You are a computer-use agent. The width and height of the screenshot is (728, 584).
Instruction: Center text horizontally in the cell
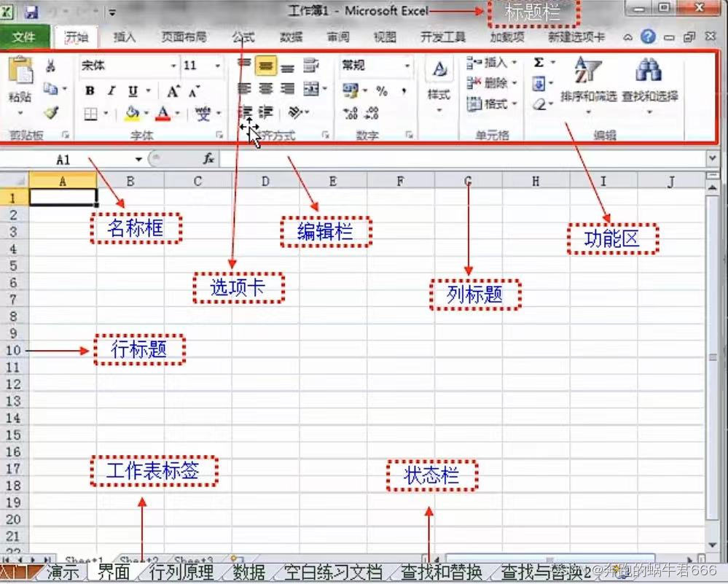click(x=265, y=87)
